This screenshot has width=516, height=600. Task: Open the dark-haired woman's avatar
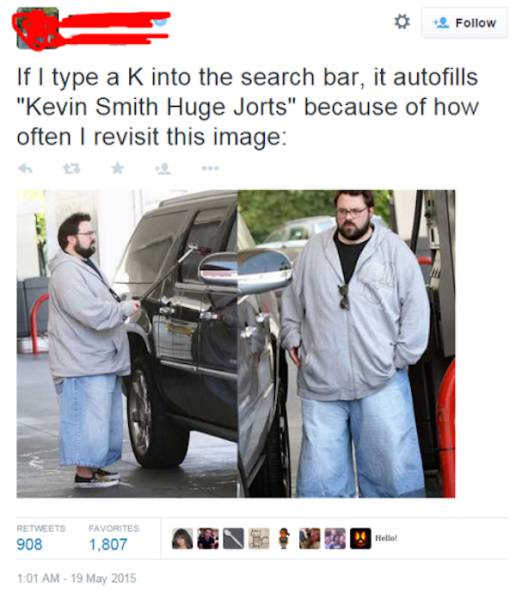coord(182,538)
